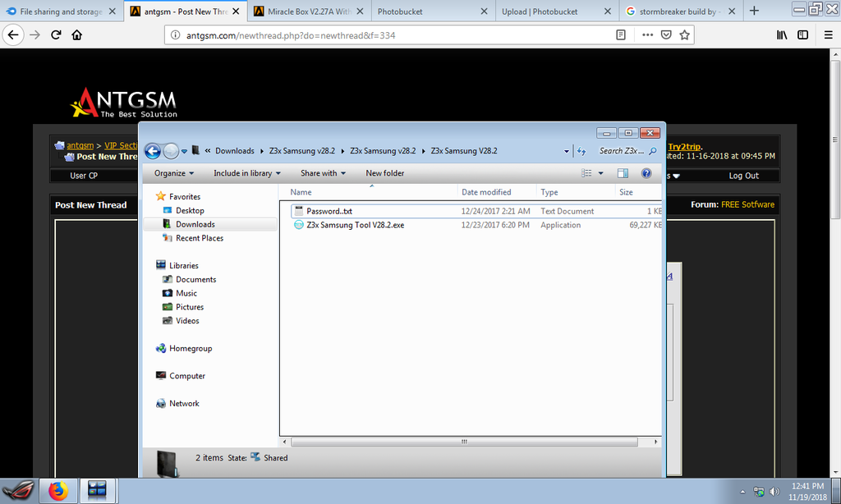Close the antgsm Post New Thread tab
Viewport: 841px width, 504px height.
236,11
